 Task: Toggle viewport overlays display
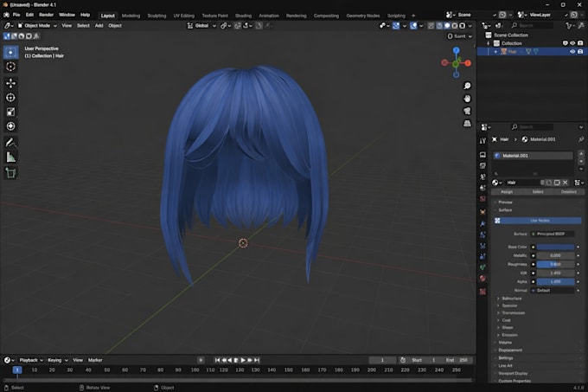click(413, 25)
